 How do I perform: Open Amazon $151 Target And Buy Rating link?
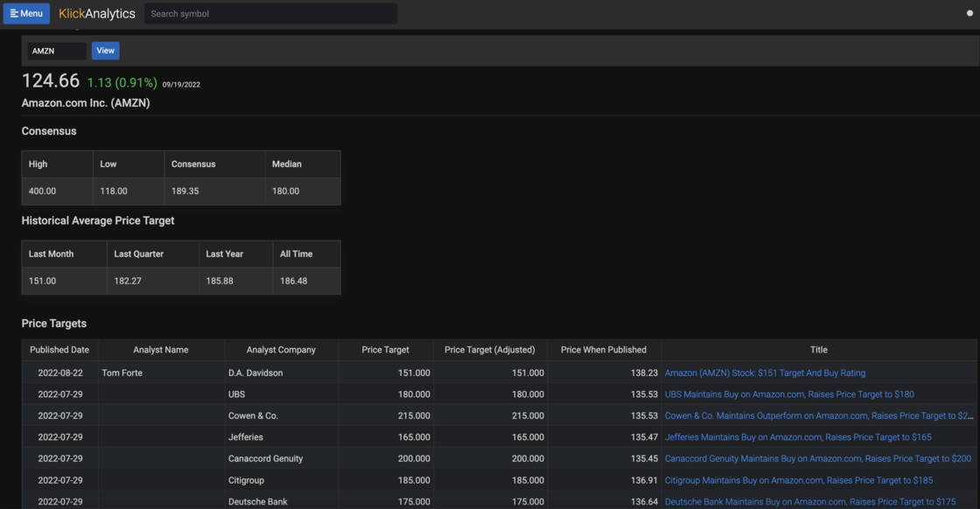(765, 373)
